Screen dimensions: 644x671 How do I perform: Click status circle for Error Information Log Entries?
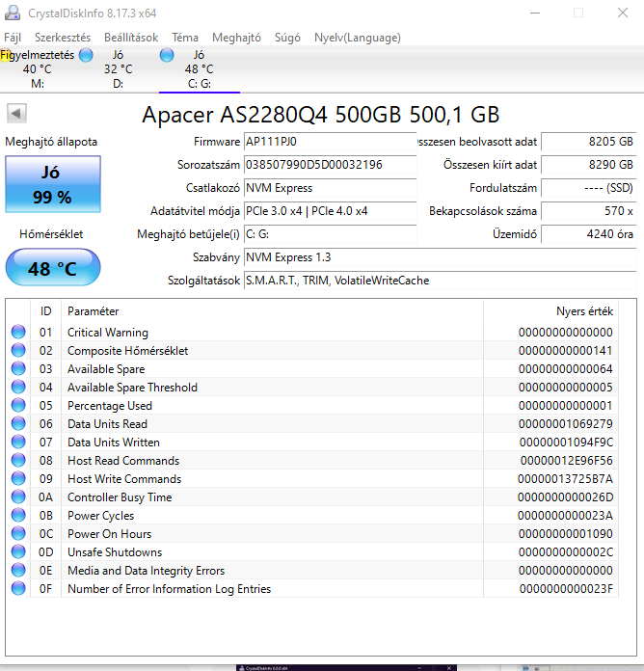(x=18, y=588)
